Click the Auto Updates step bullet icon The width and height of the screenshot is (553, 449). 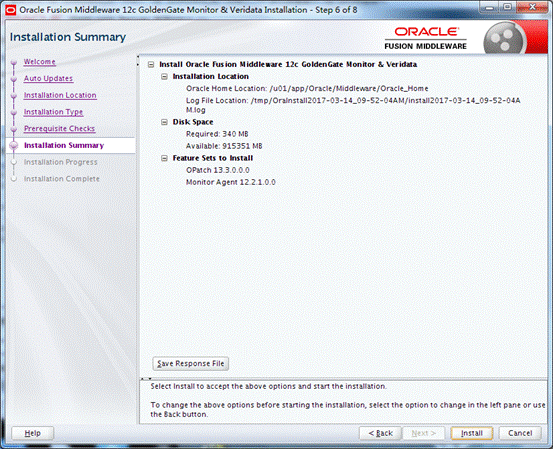(x=14, y=79)
